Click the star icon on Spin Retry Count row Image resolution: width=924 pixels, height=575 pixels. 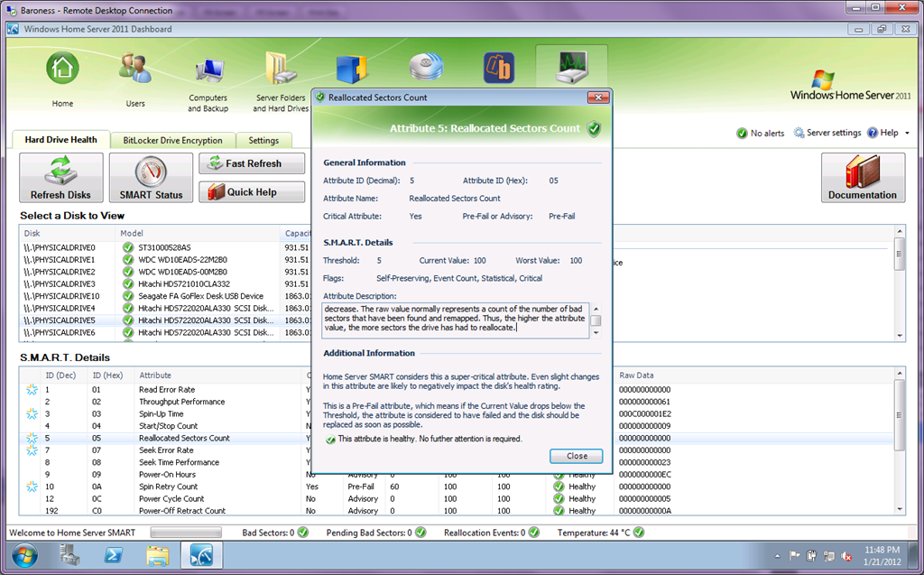pyautogui.click(x=32, y=487)
